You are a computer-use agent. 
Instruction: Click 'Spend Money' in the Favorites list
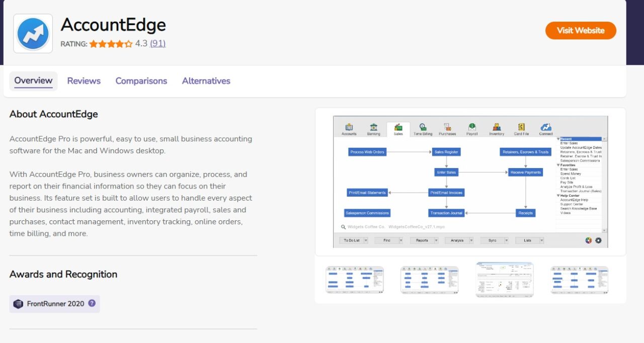click(572, 174)
